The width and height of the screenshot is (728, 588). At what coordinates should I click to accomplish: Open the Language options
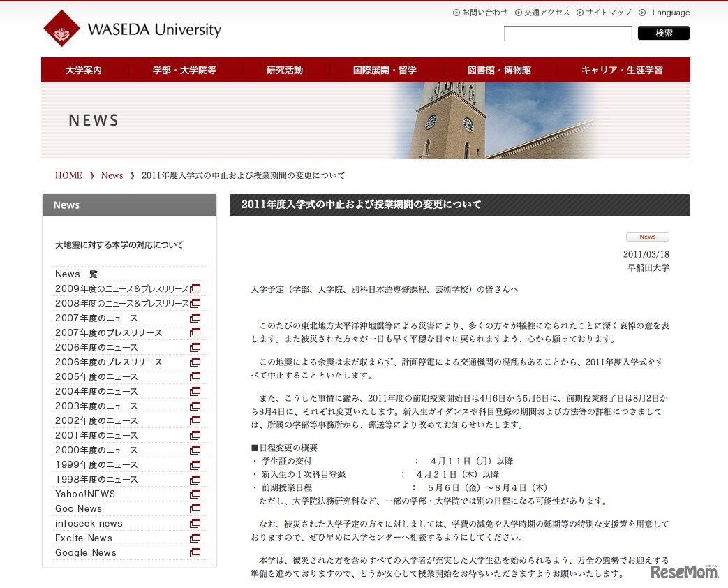click(x=669, y=12)
